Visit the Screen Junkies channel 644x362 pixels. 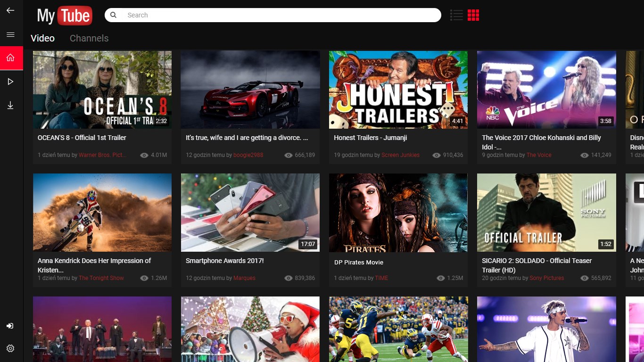pyautogui.click(x=400, y=155)
